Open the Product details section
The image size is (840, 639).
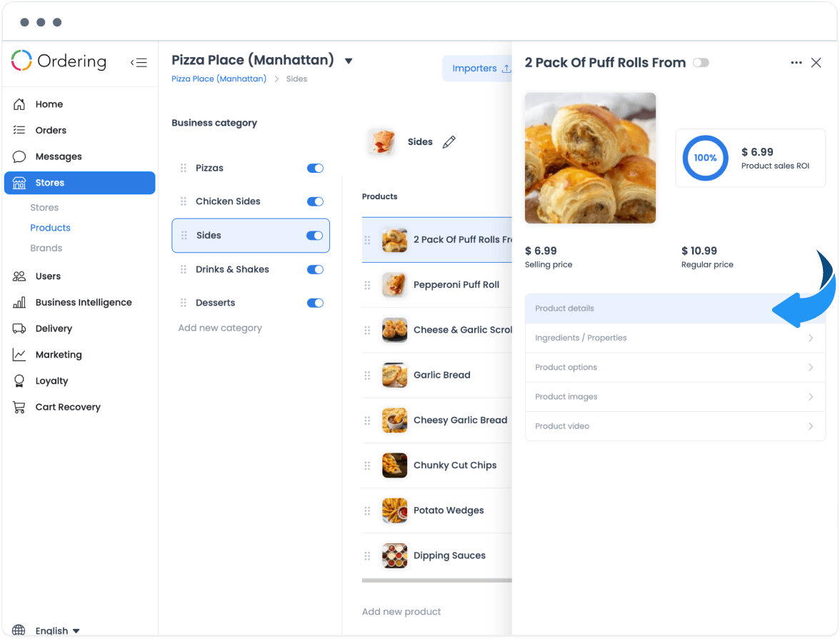pos(675,308)
